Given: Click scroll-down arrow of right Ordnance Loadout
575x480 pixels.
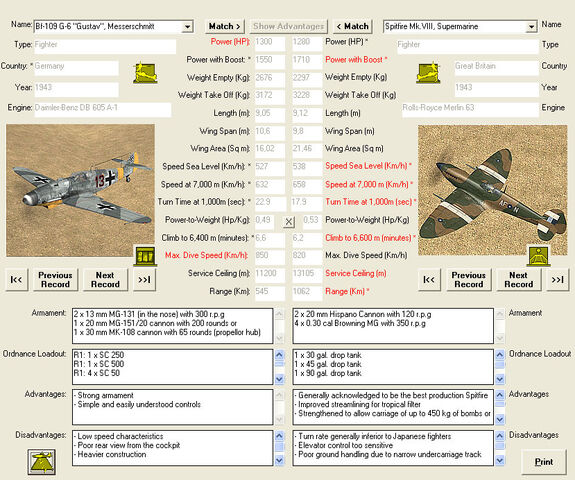Looking at the screenshot, I should 500,379.
